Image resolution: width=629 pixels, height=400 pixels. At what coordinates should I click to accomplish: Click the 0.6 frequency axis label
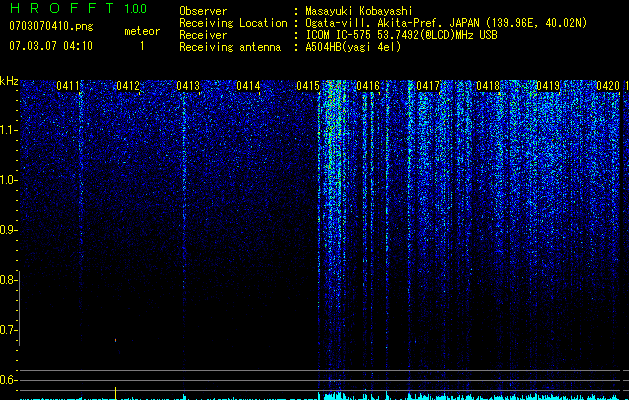(x=7, y=380)
